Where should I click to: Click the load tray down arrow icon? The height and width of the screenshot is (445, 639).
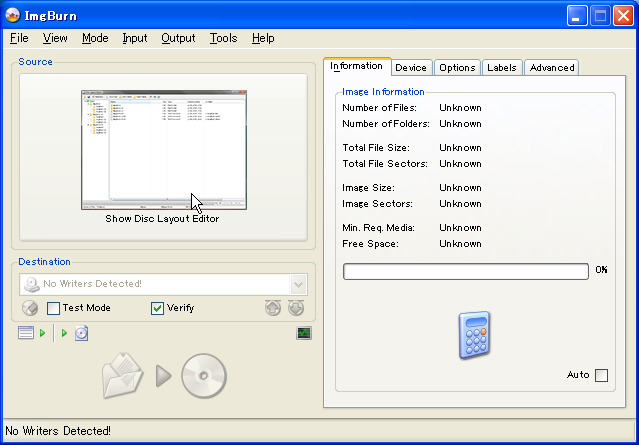[x=296, y=308]
